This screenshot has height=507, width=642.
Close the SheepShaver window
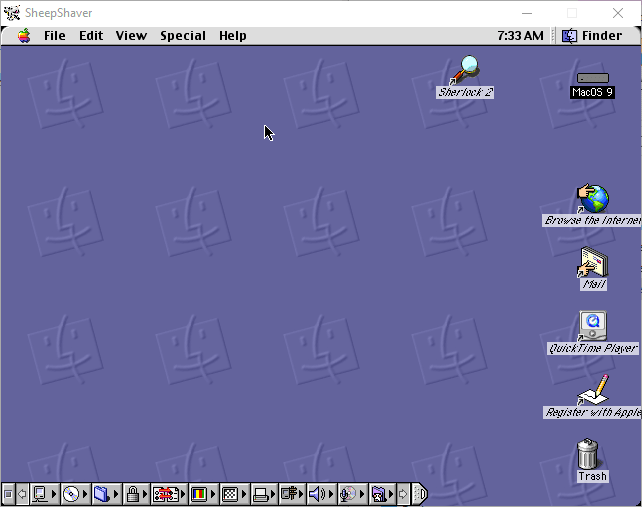[618, 13]
